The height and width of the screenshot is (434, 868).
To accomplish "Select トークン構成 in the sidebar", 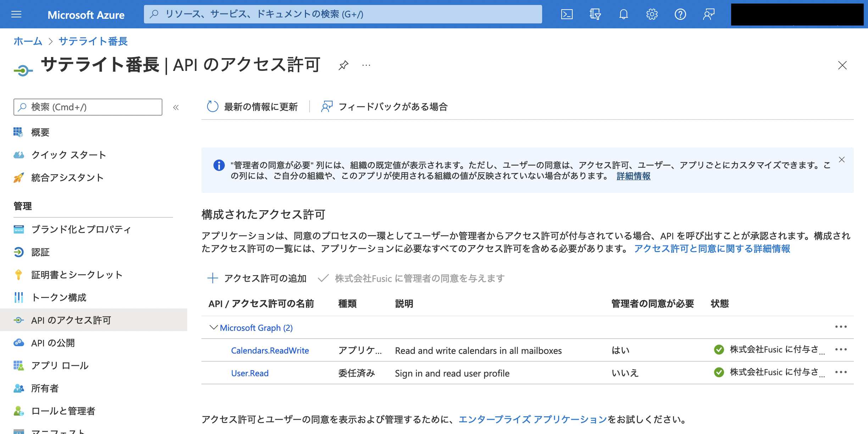I will [60, 298].
